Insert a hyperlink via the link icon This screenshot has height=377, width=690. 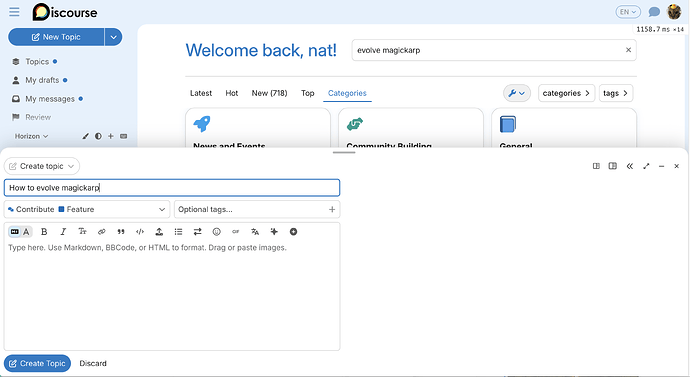click(102, 232)
